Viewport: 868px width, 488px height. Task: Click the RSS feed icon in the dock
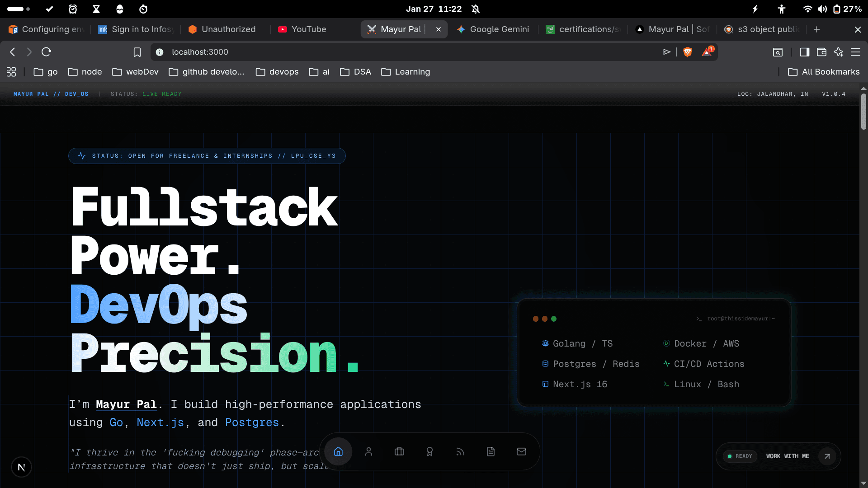pyautogui.click(x=460, y=451)
